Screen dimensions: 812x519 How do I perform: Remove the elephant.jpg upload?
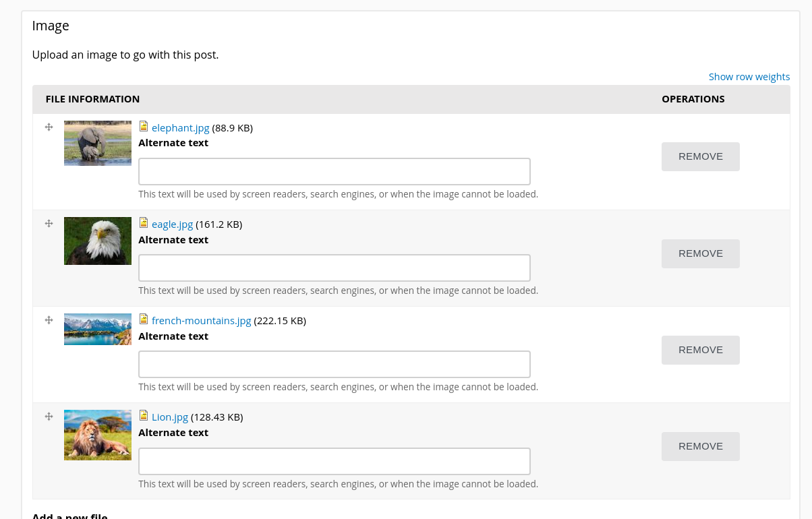point(700,156)
